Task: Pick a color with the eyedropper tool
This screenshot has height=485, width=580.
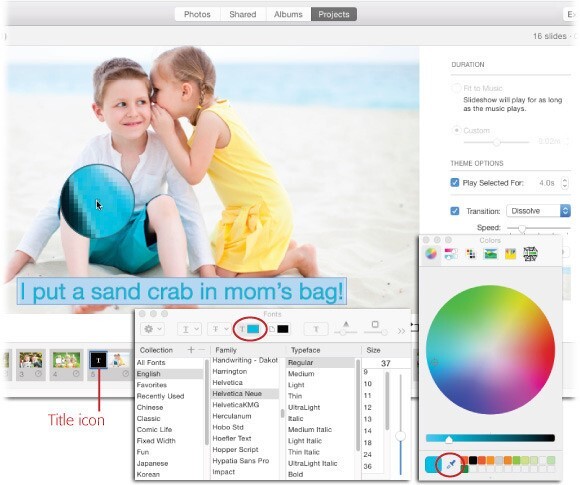Action: 450,464
